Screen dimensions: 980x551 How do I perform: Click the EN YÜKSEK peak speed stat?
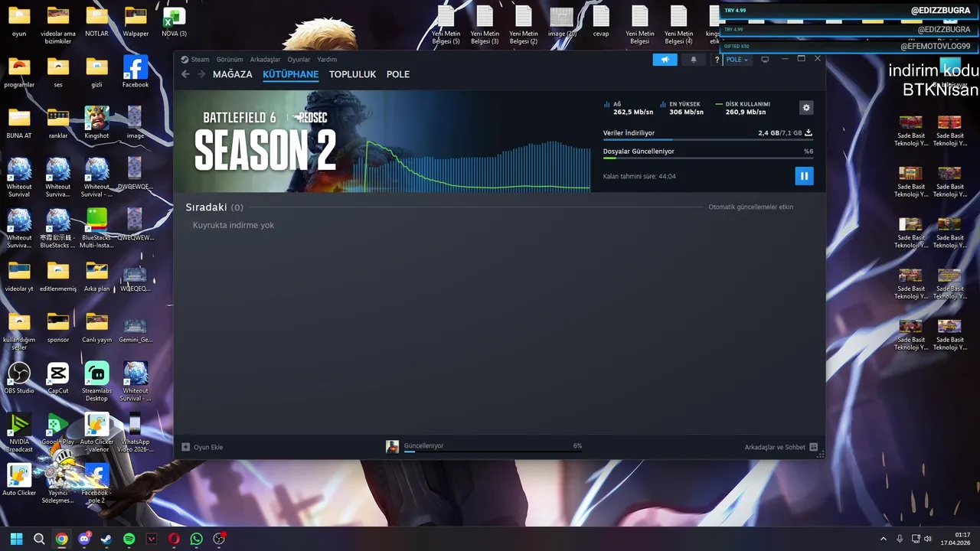click(681, 108)
